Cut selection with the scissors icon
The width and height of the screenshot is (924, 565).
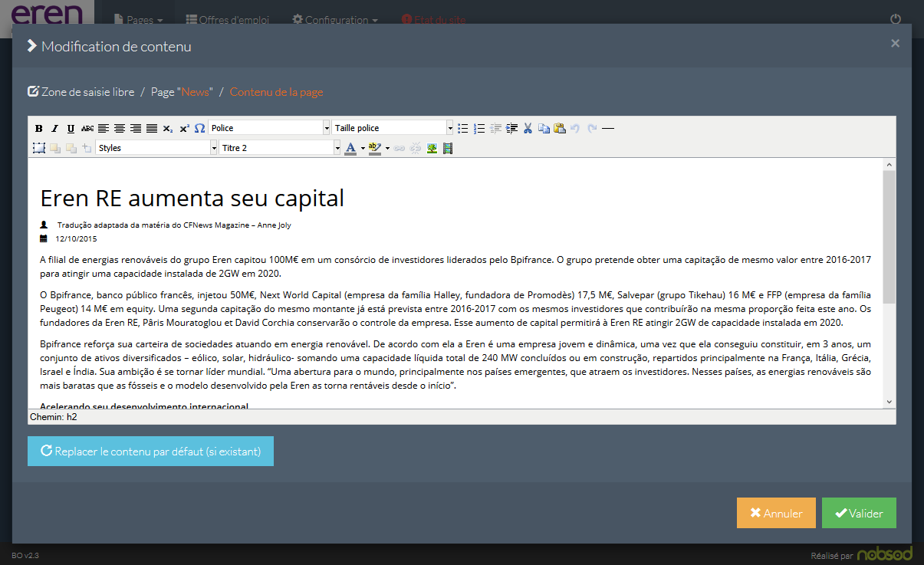point(528,128)
